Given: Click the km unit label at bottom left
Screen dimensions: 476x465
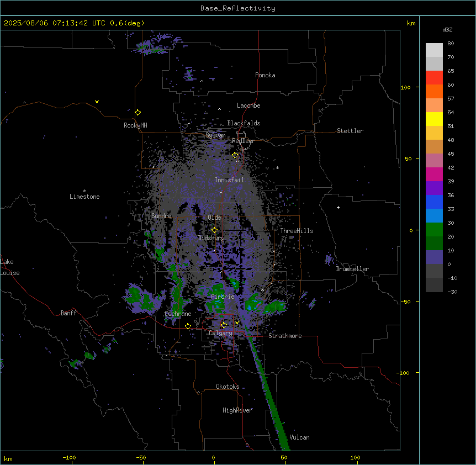Looking at the screenshot, I should 8,458.
